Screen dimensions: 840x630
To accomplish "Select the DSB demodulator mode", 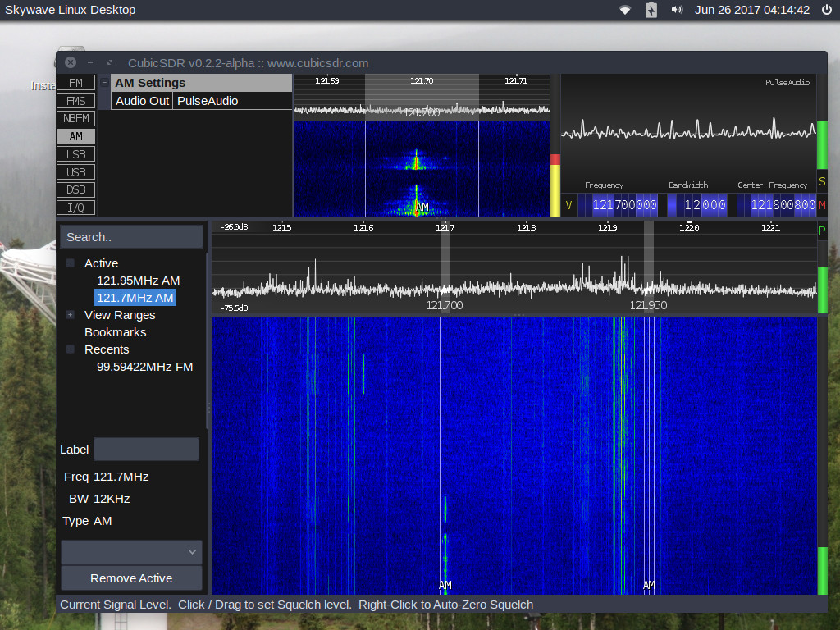I will coord(75,189).
